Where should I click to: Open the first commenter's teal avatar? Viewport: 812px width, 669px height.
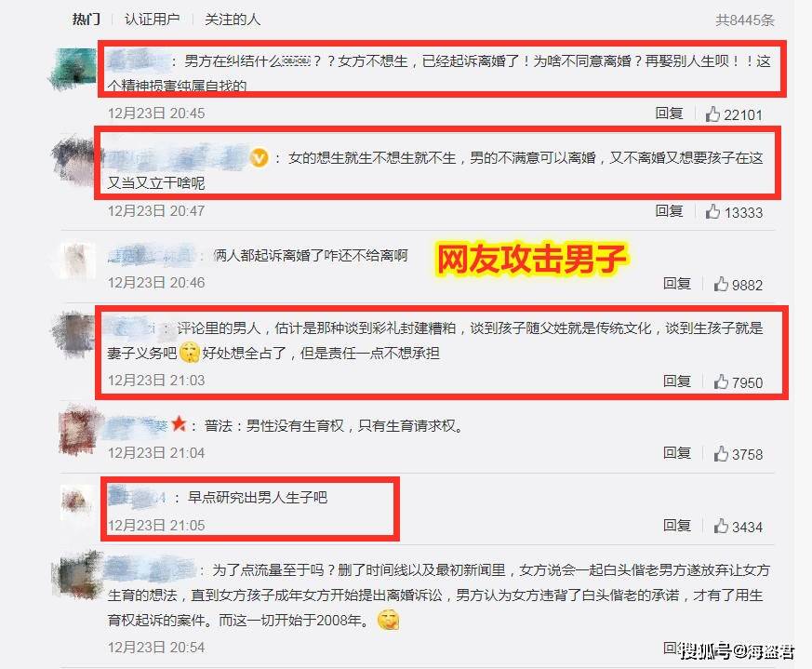point(73,69)
